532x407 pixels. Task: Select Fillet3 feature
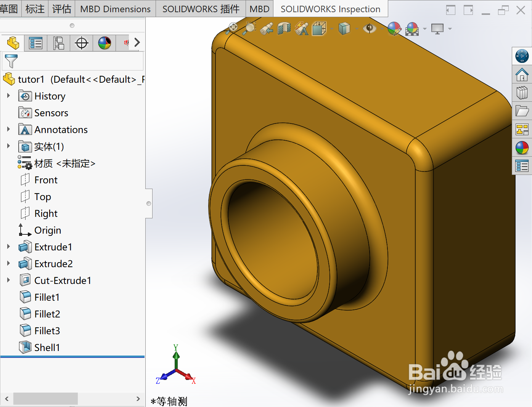(x=47, y=331)
